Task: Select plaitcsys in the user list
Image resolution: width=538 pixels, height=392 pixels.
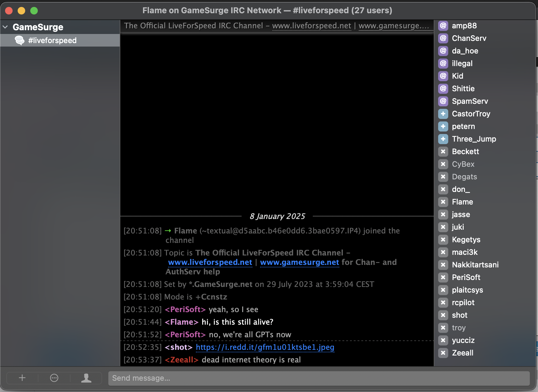Action: point(467,290)
